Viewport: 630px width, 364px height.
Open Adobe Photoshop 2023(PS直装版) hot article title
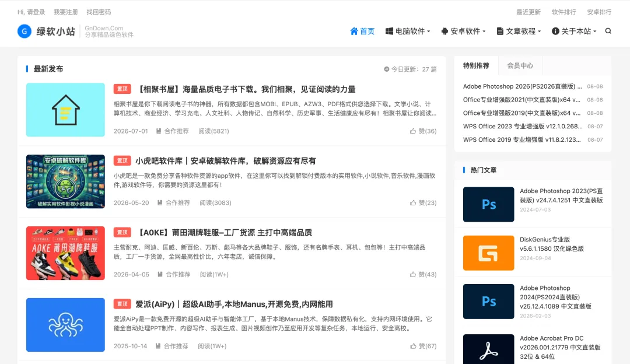coord(561,195)
